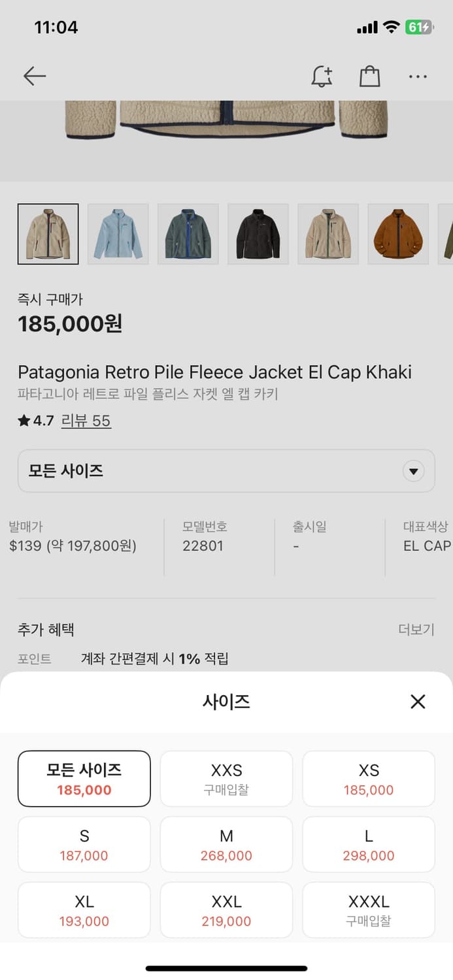Tap the notification bell icon

[x=321, y=76]
